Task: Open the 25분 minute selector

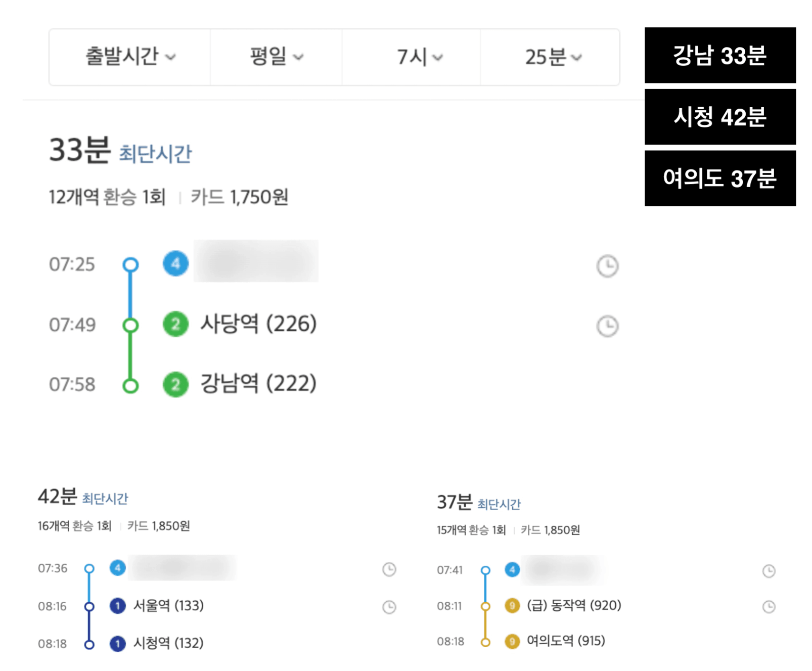Action: [550, 57]
